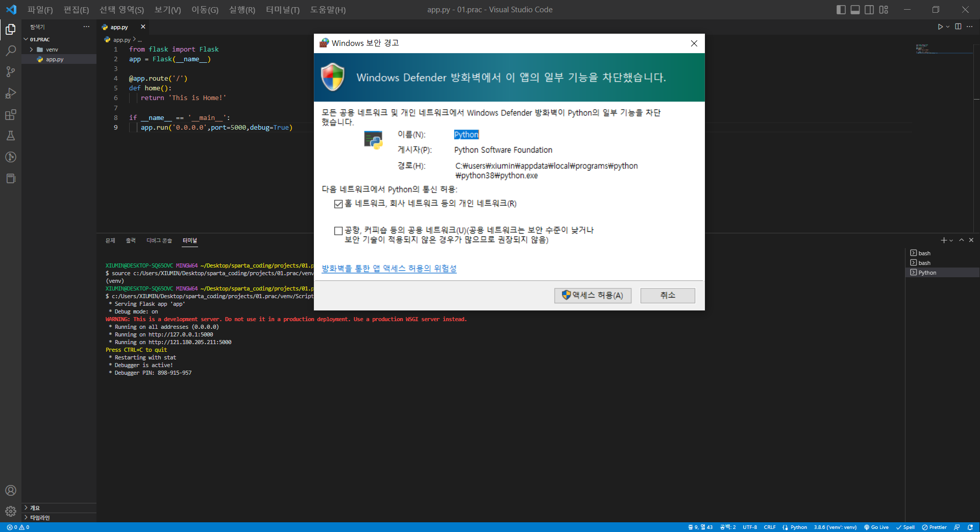
Task: Open the errors and warnings status indicator
Action: pyautogui.click(x=18, y=527)
